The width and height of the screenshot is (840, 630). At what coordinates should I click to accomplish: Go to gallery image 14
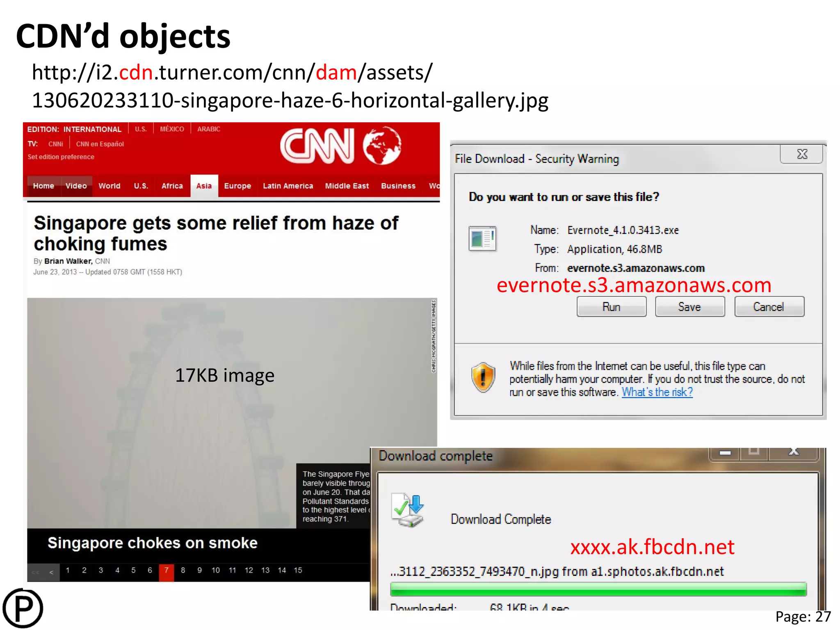282,571
